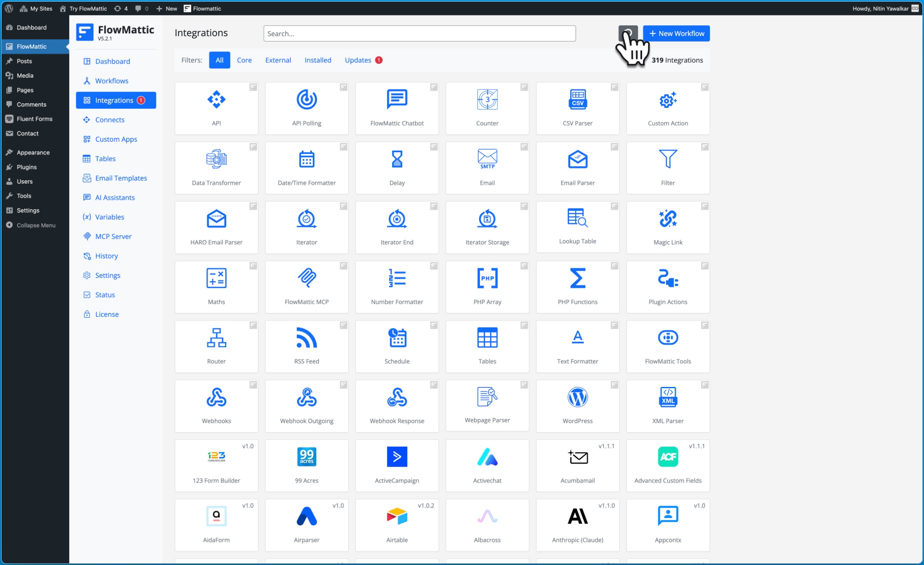Select the Webhooks integration
The height and width of the screenshot is (565, 924).
click(216, 406)
